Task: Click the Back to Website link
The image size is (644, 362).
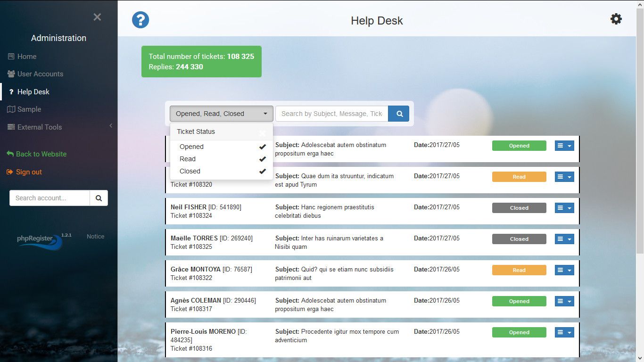Action: [37, 154]
